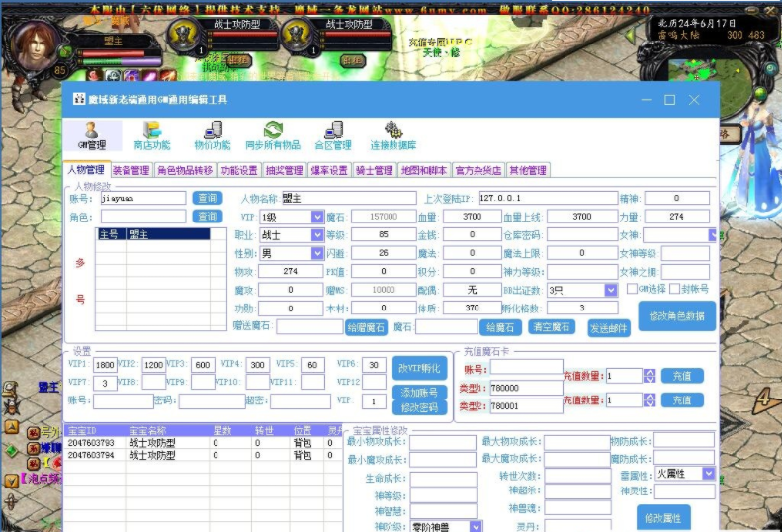Click the editor tool's title bar icon

tap(79, 100)
